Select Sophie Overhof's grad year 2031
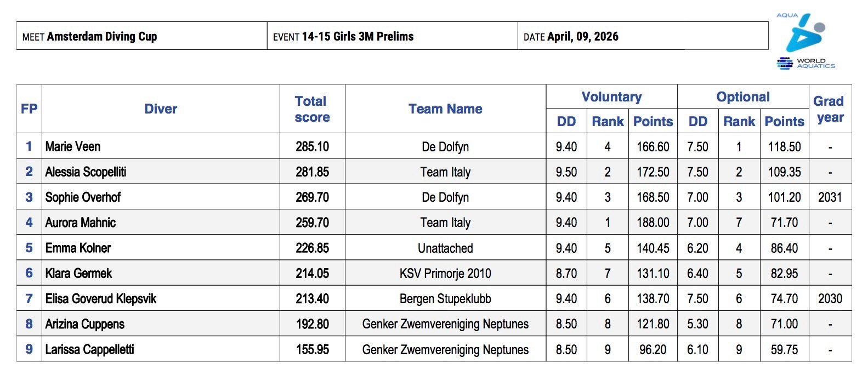The width and height of the screenshot is (868, 392). coord(830,197)
